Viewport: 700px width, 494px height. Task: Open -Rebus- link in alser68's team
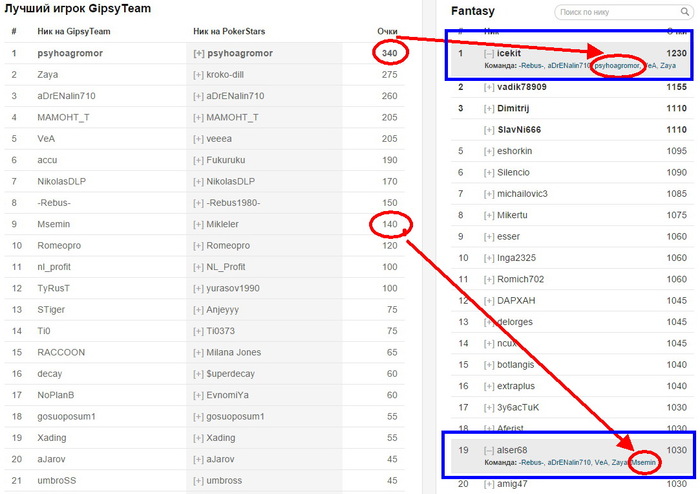tap(531, 462)
